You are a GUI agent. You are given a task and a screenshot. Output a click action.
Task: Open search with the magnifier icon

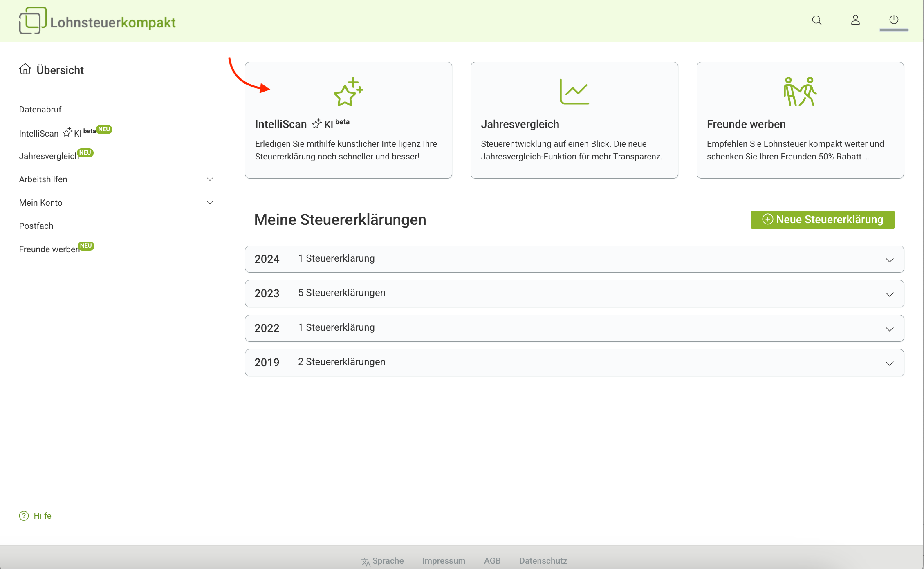[x=817, y=20]
